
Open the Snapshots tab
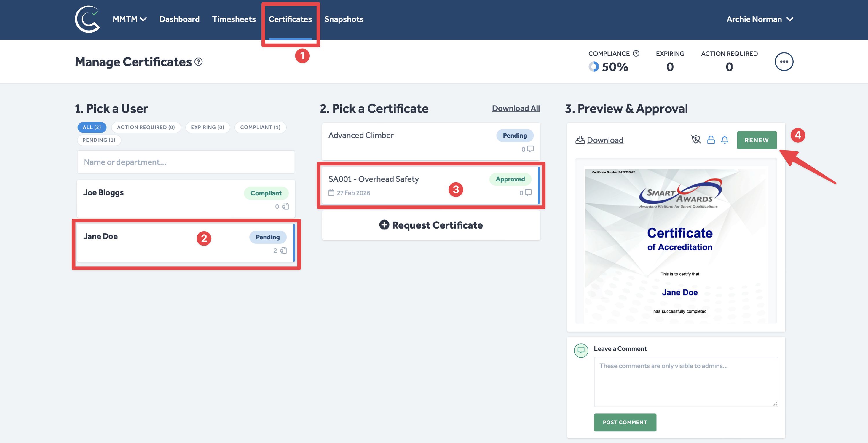pyautogui.click(x=344, y=19)
